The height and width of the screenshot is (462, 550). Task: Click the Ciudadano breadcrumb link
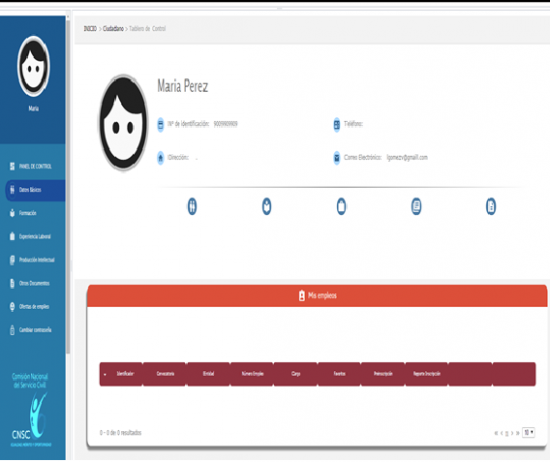[113, 29]
